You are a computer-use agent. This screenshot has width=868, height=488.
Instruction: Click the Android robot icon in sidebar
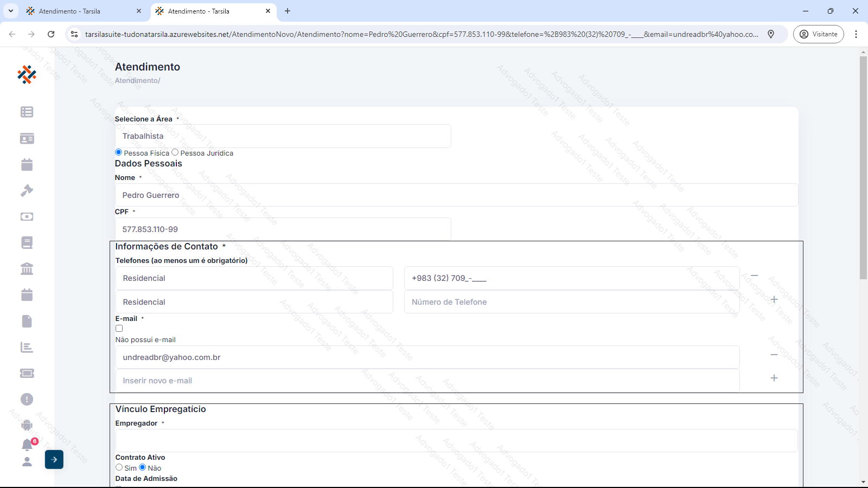pos(27,425)
